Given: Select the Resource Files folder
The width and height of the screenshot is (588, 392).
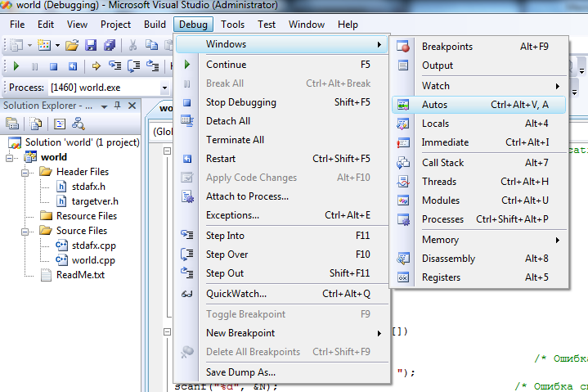Looking at the screenshot, I should pyautogui.click(x=87, y=216).
